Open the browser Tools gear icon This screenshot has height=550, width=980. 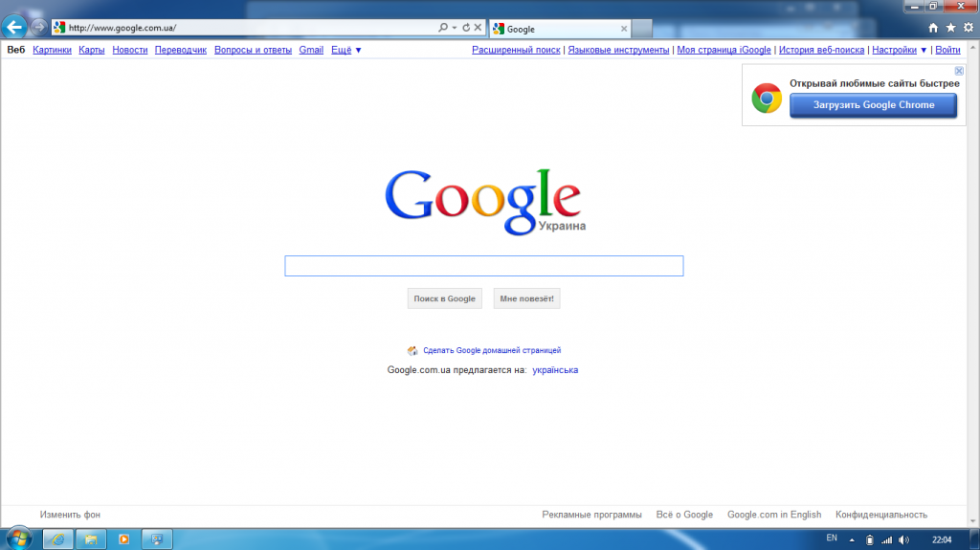(x=969, y=28)
